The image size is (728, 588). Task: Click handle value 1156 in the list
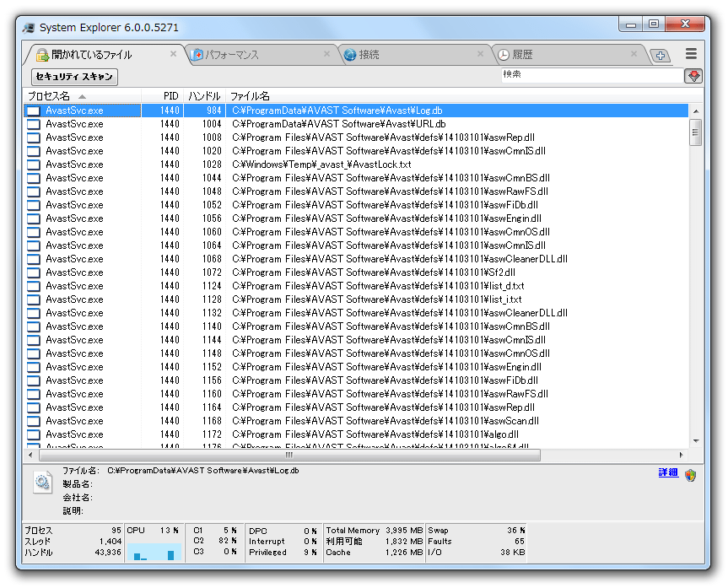pyautogui.click(x=212, y=380)
